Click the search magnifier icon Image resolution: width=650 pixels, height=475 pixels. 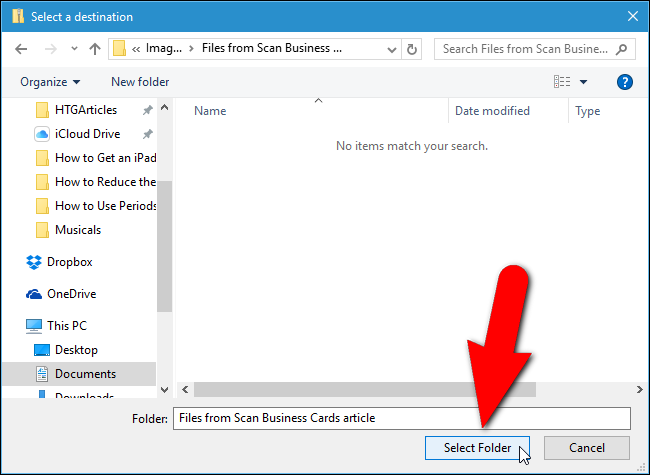pyautogui.click(x=621, y=48)
